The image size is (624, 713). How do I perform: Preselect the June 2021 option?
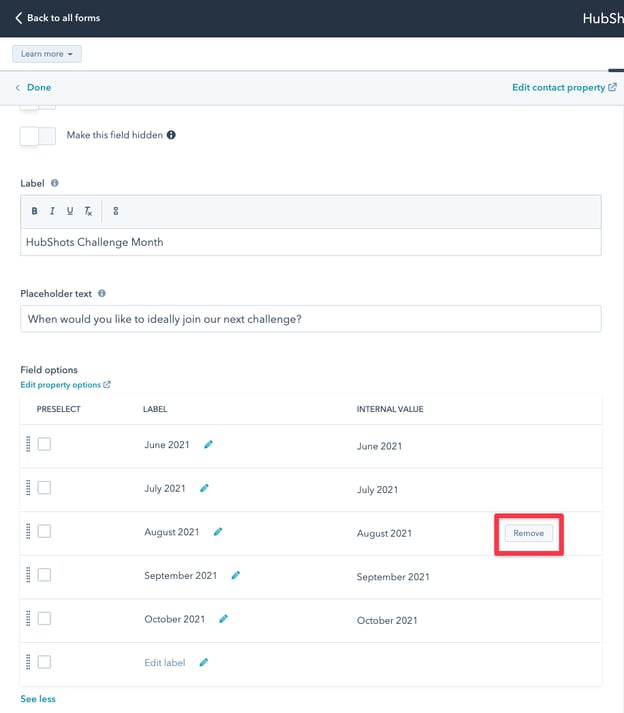tap(44, 445)
